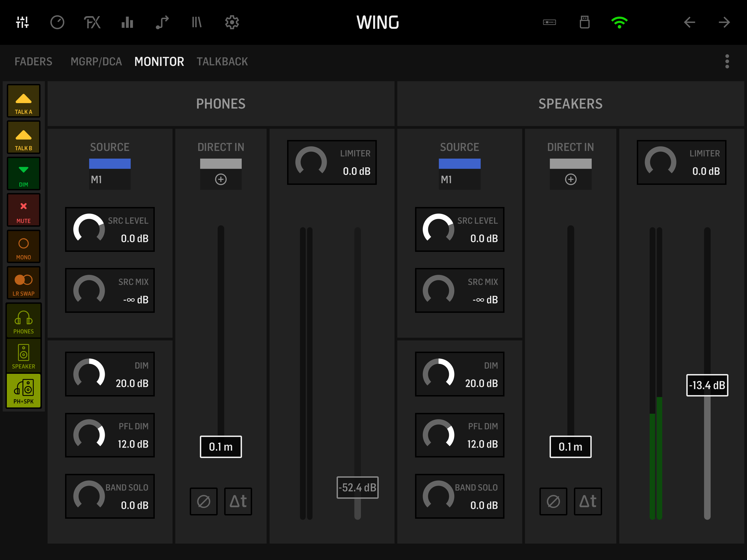
Task: Click the SPEAKERS section header
Action: point(570,104)
